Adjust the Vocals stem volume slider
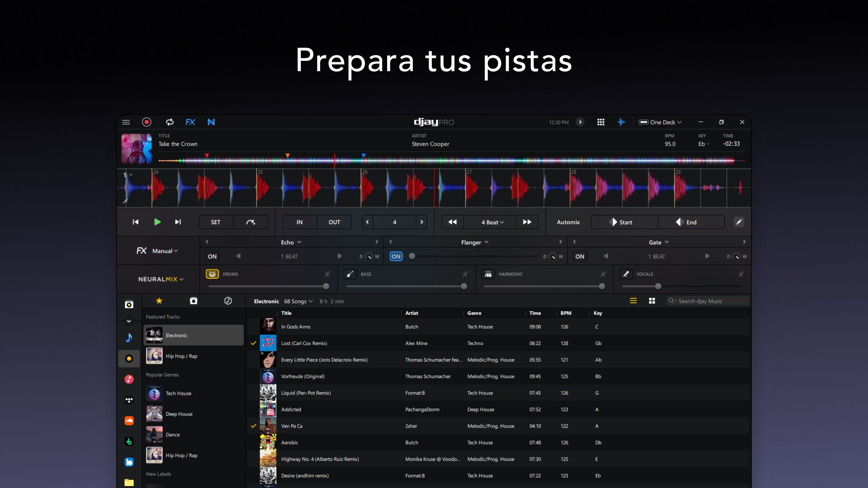The width and height of the screenshot is (868, 488). (682, 286)
